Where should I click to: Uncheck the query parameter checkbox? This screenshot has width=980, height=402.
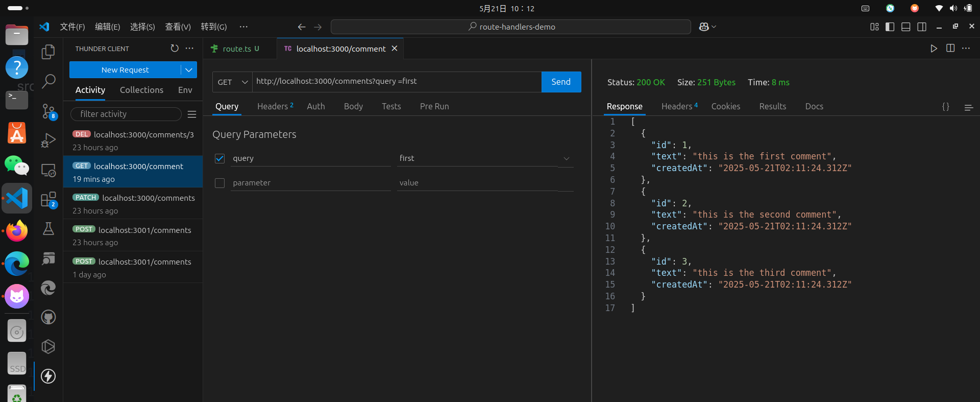click(220, 158)
